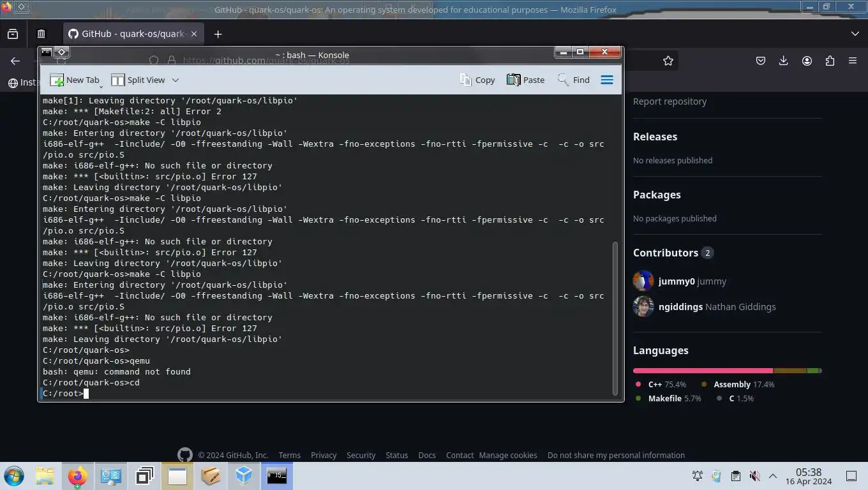Click the Makefile 5.7% language link

point(668,398)
